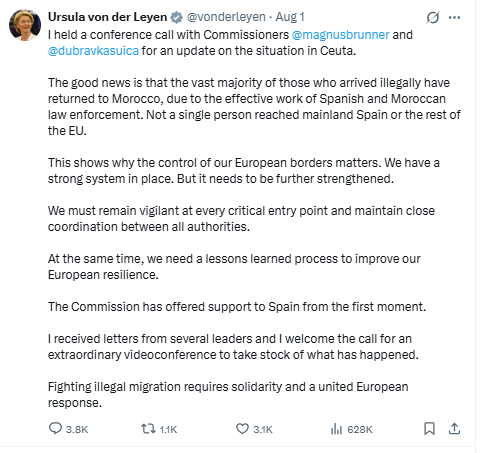Click the blue verified badge
Viewport: 486px width, 453px height.
point(176,17)
